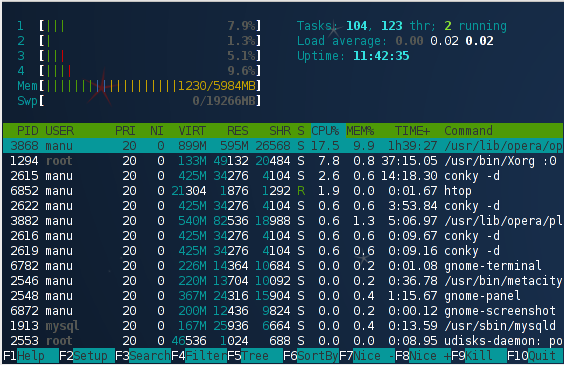This screenshot has height=365, width=564.
Task: Open Help with the F1 button
Action: click(x=31, y=356)
